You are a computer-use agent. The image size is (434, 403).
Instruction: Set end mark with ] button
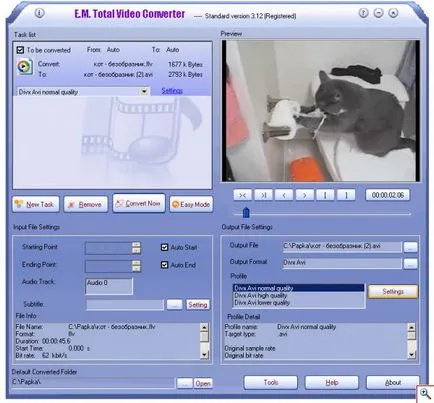click(x=346, y=195)
